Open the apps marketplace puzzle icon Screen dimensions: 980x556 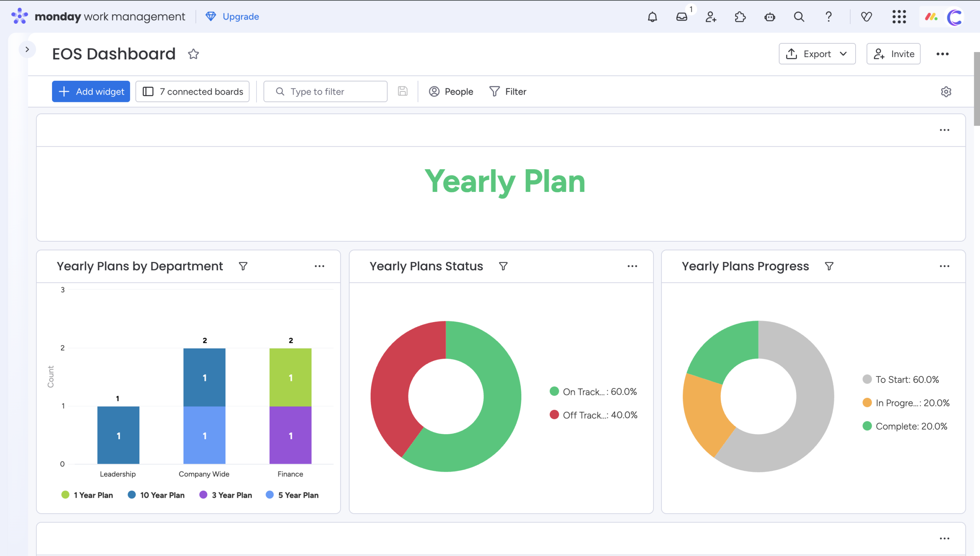coord(740,17)
